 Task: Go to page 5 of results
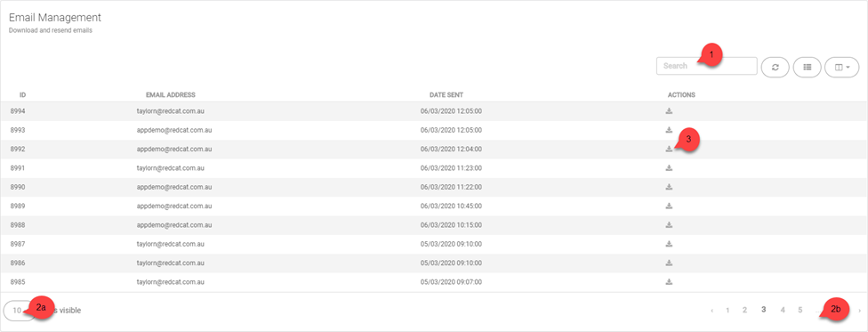pos(800,310)
